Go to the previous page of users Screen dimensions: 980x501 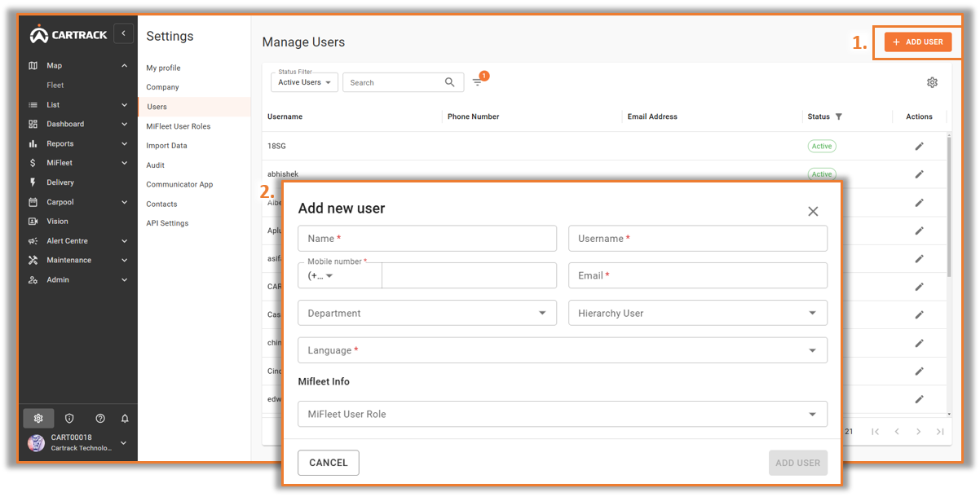click(897, 432)
